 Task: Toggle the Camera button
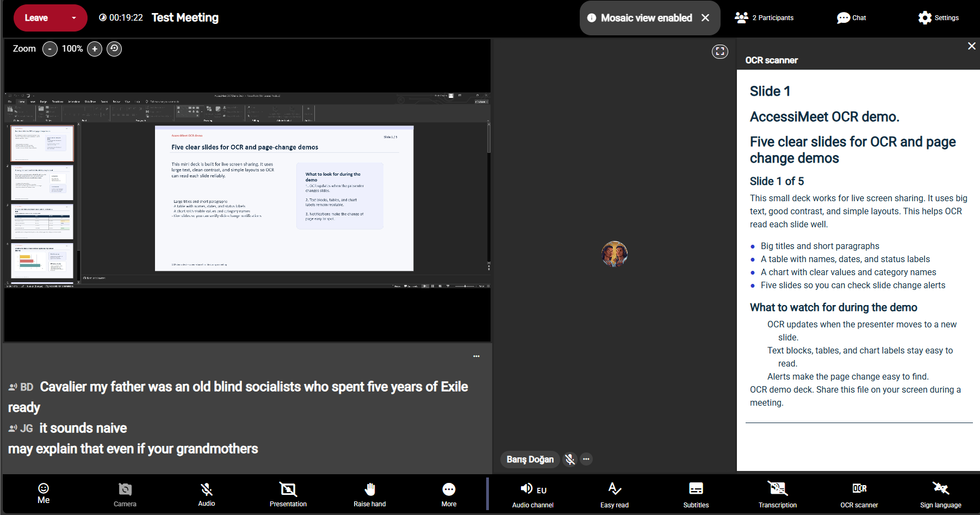pyautogui.click(x=125, y=494)
